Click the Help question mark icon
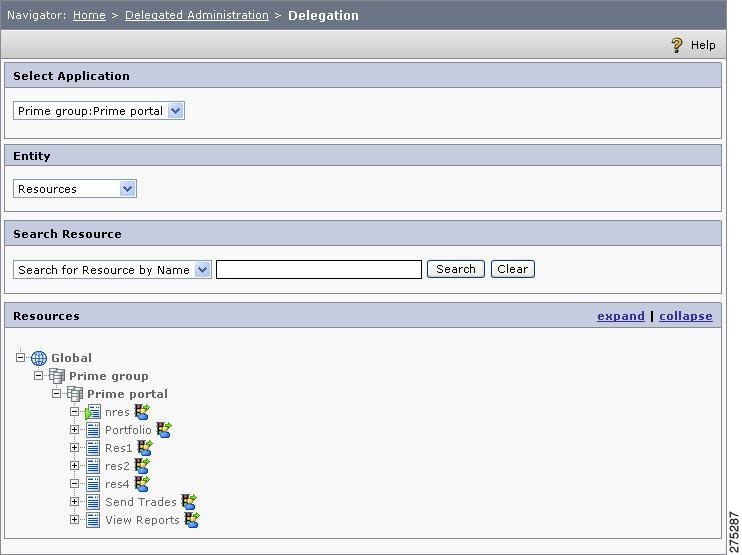 click(677, 45)
